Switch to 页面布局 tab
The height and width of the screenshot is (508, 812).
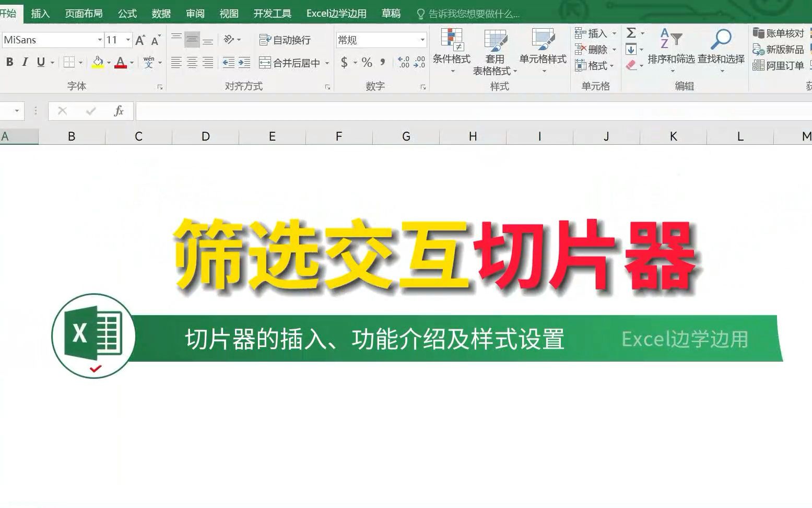[84, 14]
